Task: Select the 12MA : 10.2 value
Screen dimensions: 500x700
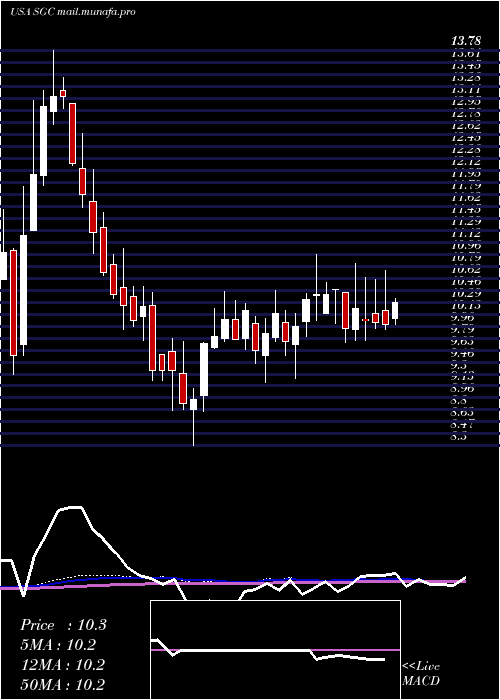Action: (62, 665)
